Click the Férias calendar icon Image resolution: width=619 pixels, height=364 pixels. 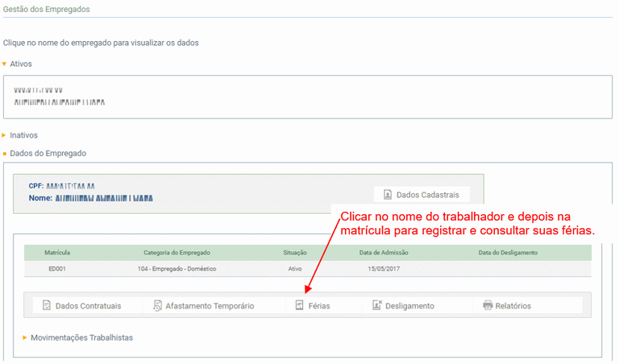coord(300,305)
